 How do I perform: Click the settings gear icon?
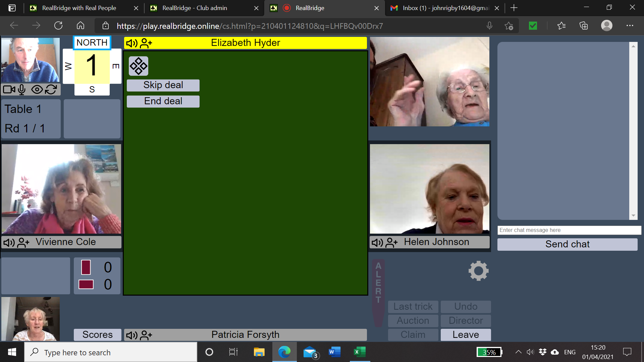[478, 271]
